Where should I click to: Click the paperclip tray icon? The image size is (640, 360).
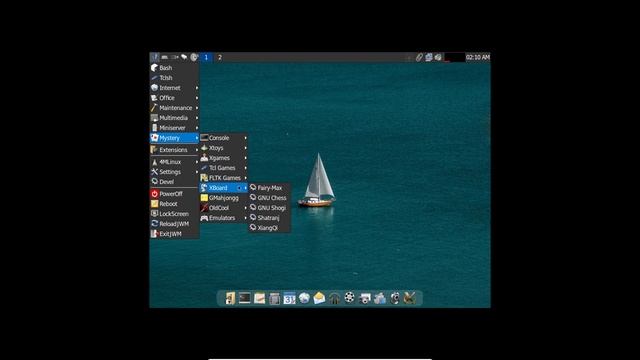(x=419, y=57)
